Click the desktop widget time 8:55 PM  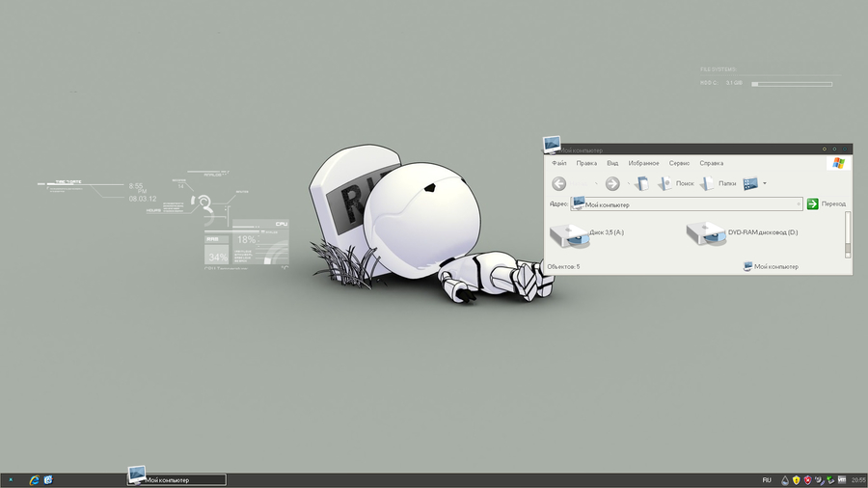138,188
